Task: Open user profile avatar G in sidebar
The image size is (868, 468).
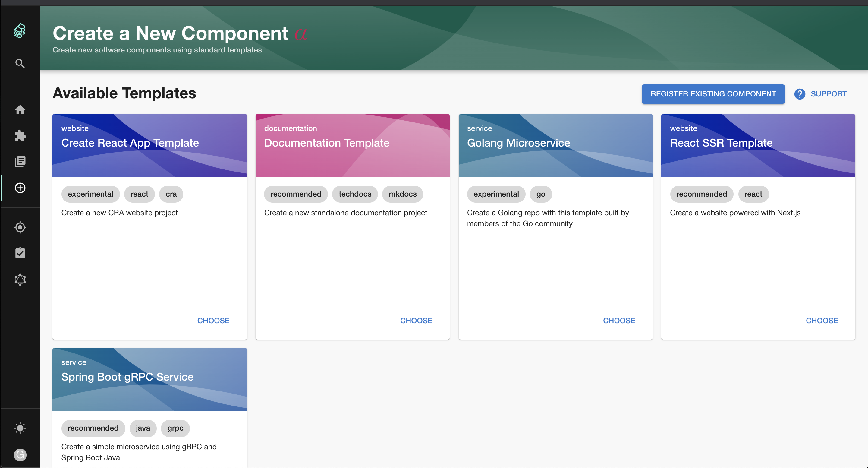Action: click(20, 455)
